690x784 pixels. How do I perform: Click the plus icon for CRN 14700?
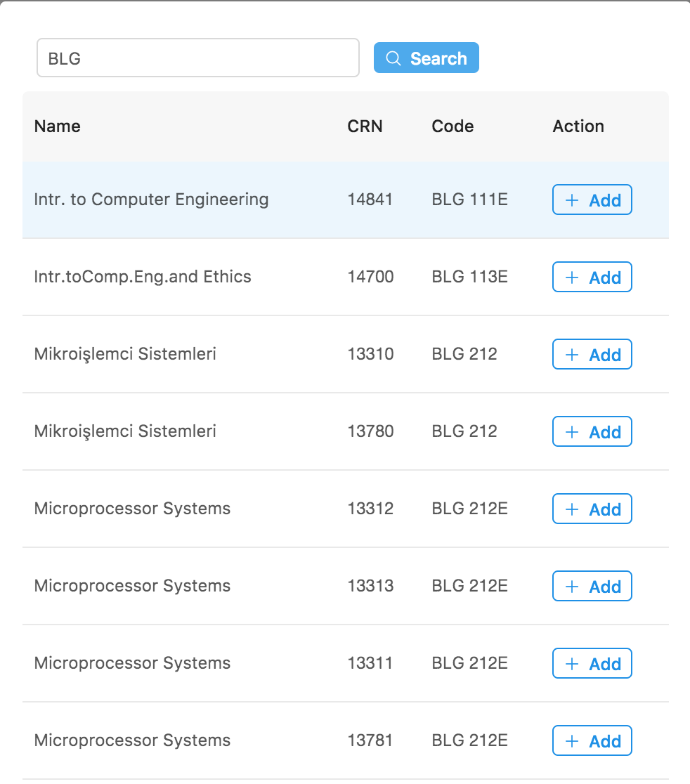point(571,277)
